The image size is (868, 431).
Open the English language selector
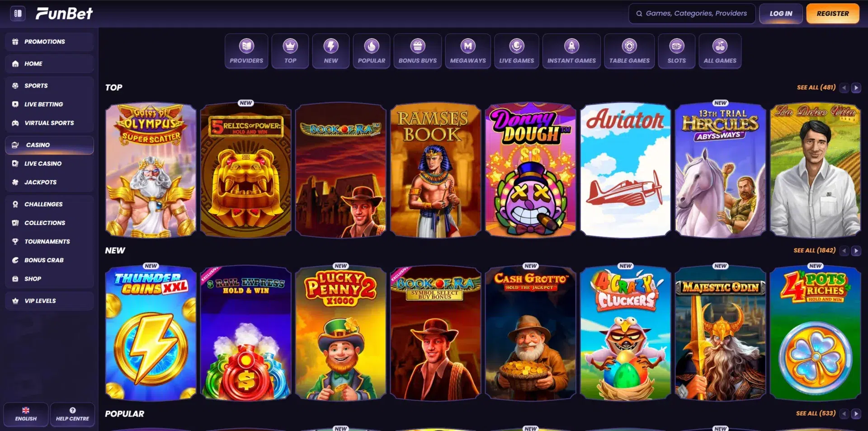26,414
